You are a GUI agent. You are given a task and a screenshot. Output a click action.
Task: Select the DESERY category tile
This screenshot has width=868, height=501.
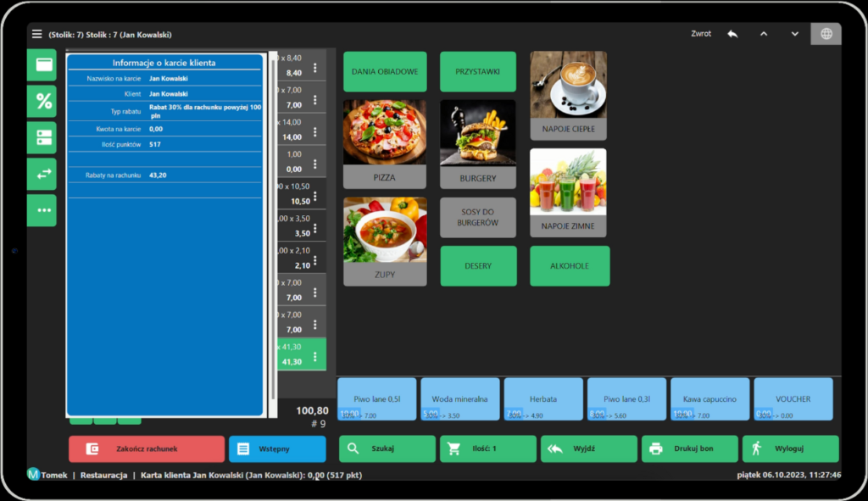[x=478, y=265]
